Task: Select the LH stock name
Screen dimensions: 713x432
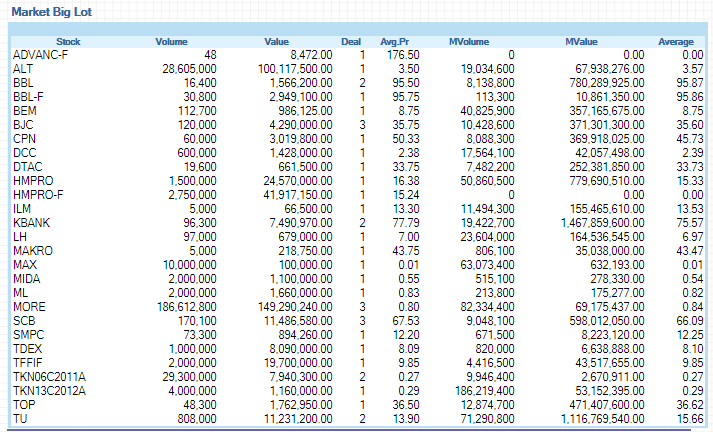Action: click(x=20, y=237)
